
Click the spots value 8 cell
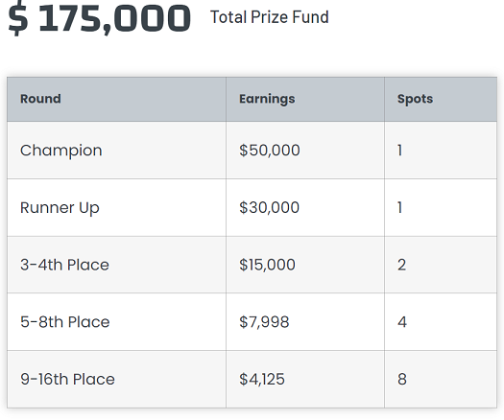click(441, 379)
